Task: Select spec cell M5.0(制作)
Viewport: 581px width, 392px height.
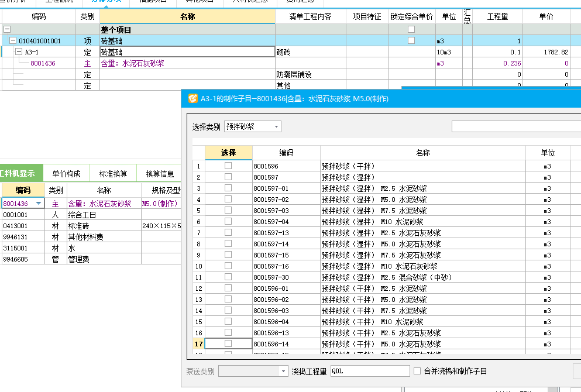Action: [161, 204]
